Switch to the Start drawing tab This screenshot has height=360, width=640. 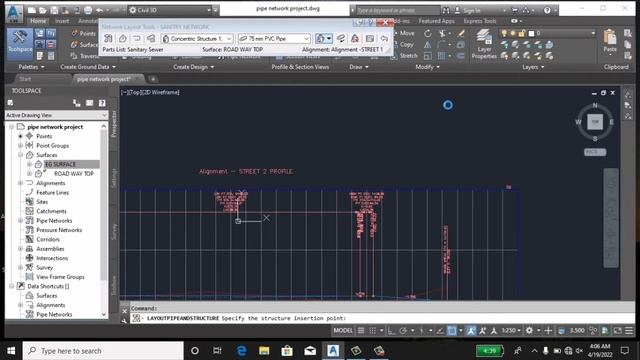click(x=25, y=79)
